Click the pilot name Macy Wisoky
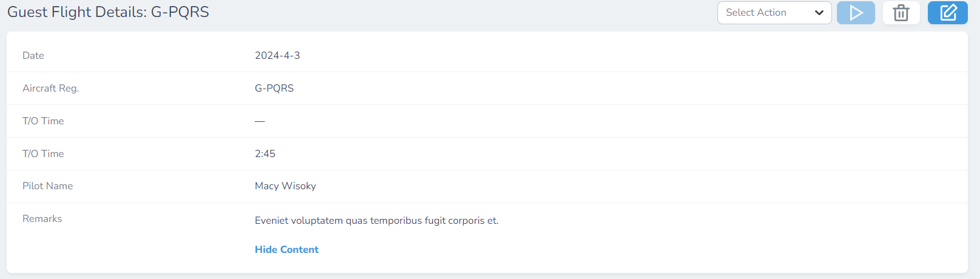This screenshot has height=279, width=980. click(x=285, y=186)
